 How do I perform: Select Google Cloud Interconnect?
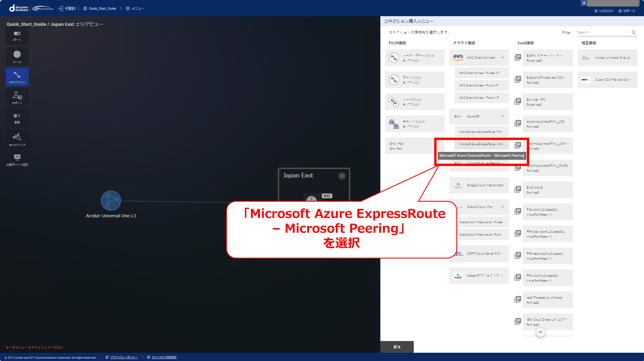click(479, 185)
